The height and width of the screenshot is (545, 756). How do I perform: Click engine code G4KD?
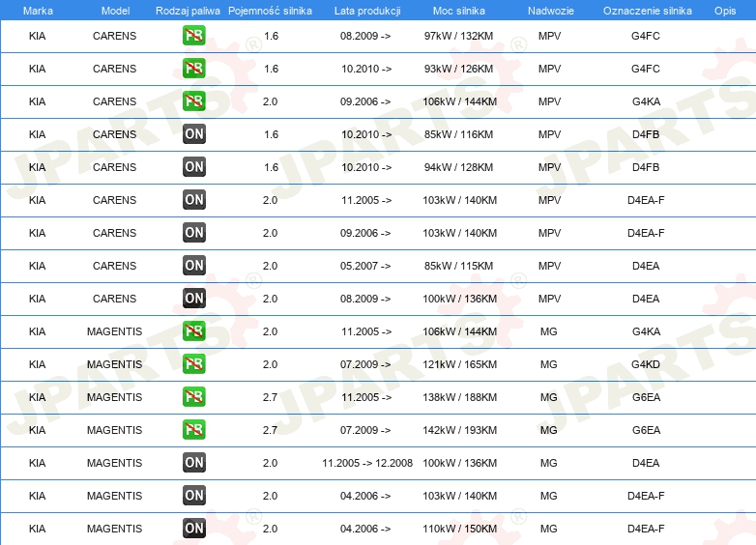click(x=646, y=364)
